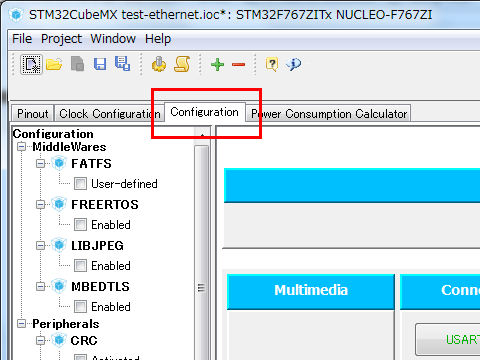Collapse the FREERTOS tree node
Viewport: 480px width, 360px height.
[x=40, y=204]
